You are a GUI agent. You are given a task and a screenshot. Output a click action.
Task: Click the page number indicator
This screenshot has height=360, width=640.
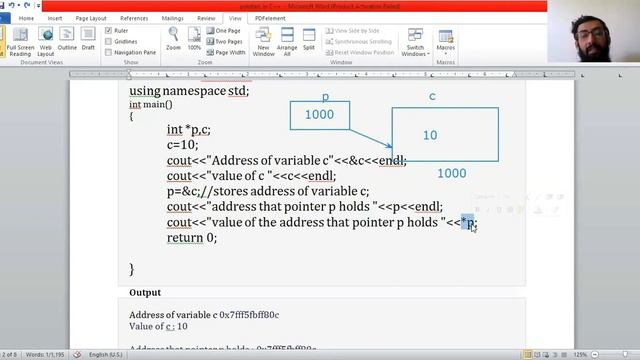(9, 355)
